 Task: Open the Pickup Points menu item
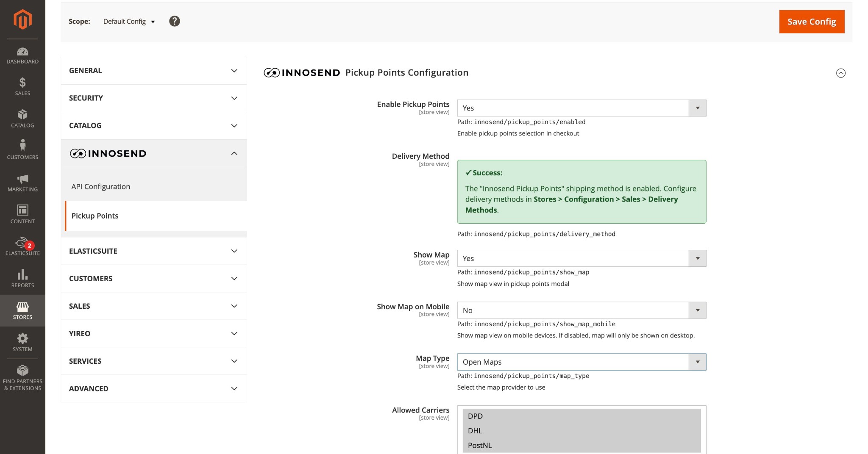pos(95,216)
